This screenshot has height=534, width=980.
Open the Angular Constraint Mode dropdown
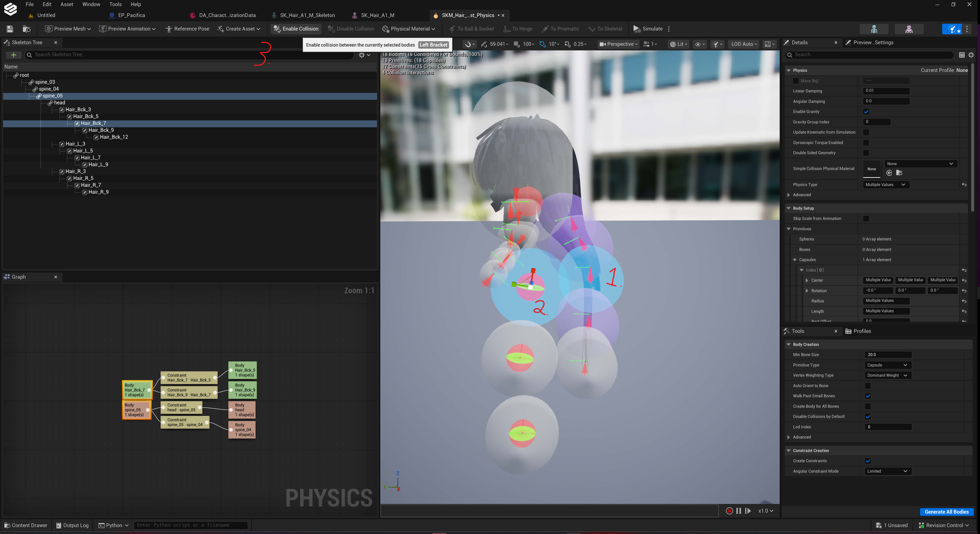point(887,471)
